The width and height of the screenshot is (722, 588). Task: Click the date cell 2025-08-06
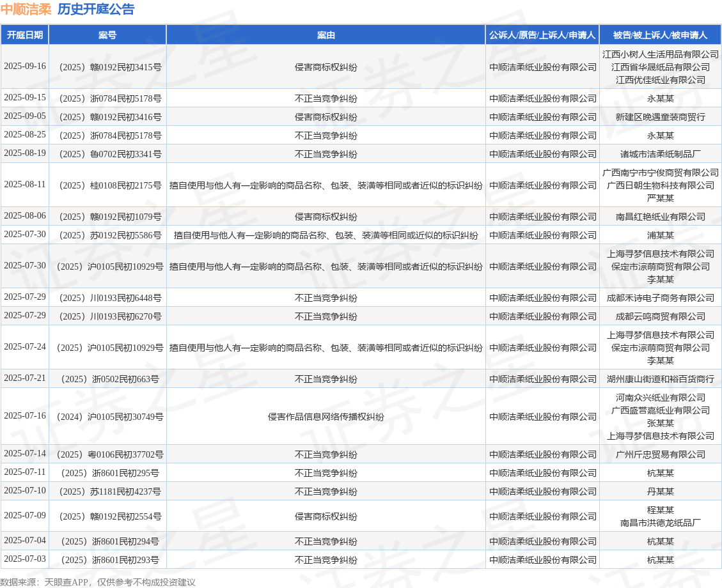(x=25, y=215)
